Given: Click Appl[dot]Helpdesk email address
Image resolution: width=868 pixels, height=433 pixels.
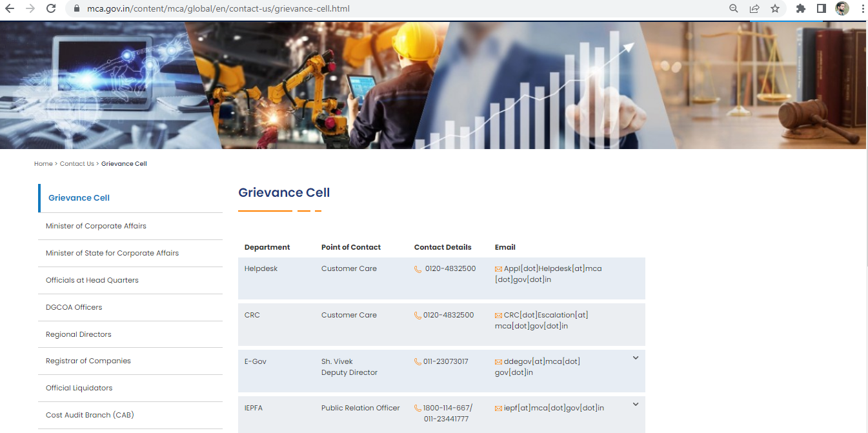Looking at the screenshot, I should 549,274.
